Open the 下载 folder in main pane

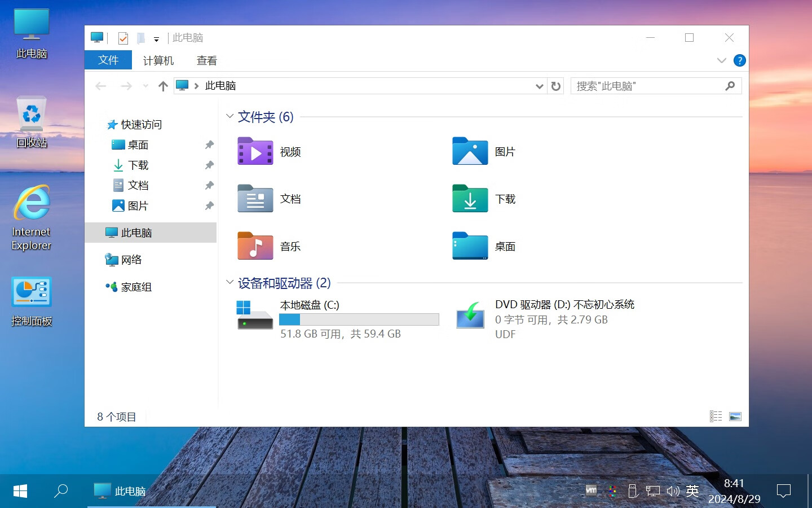(x=470, y=199)
